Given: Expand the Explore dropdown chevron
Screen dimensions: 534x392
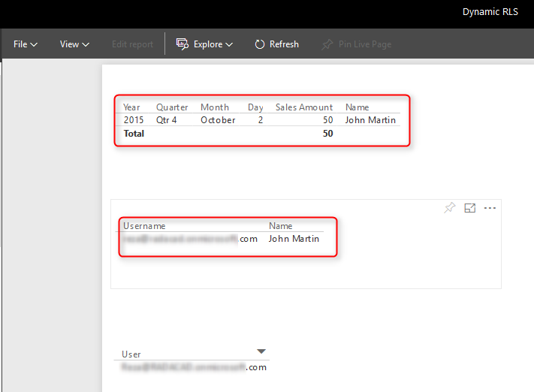Looking at the screenshot, I should [228, 45].
